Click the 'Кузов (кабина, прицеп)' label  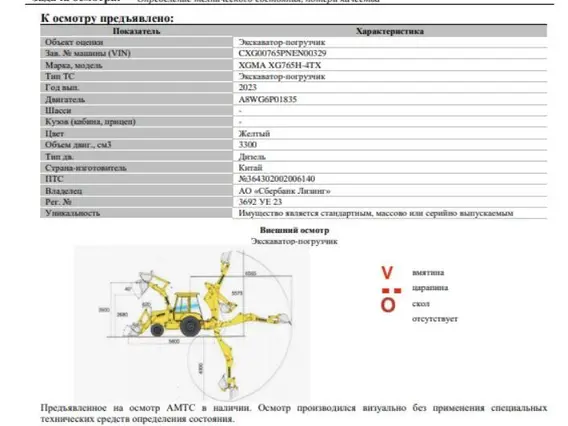point(90,122)
